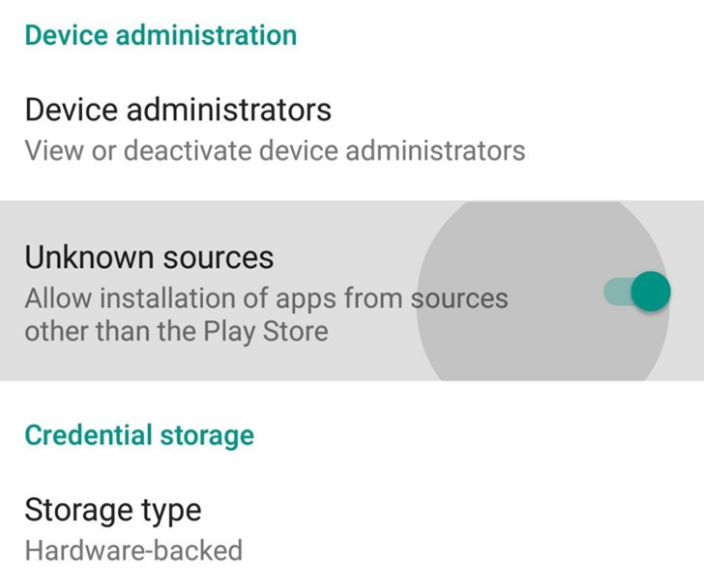This screenshot has width=704, height=586.
Task: Tap the green switch thumb knob
Action: click(x=650, y=292)
